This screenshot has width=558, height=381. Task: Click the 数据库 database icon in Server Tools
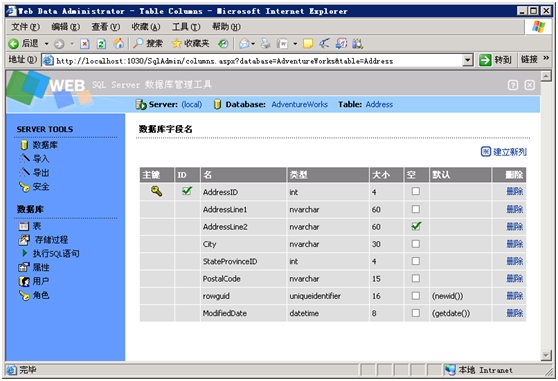(24, 145)
